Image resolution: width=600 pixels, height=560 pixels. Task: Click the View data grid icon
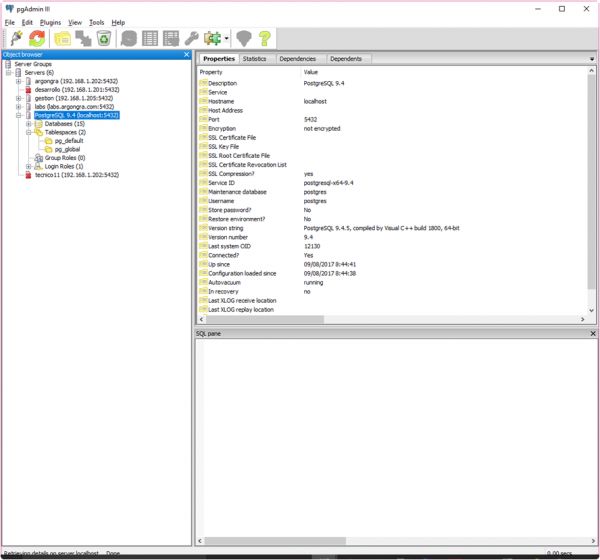tap(150, 39)
